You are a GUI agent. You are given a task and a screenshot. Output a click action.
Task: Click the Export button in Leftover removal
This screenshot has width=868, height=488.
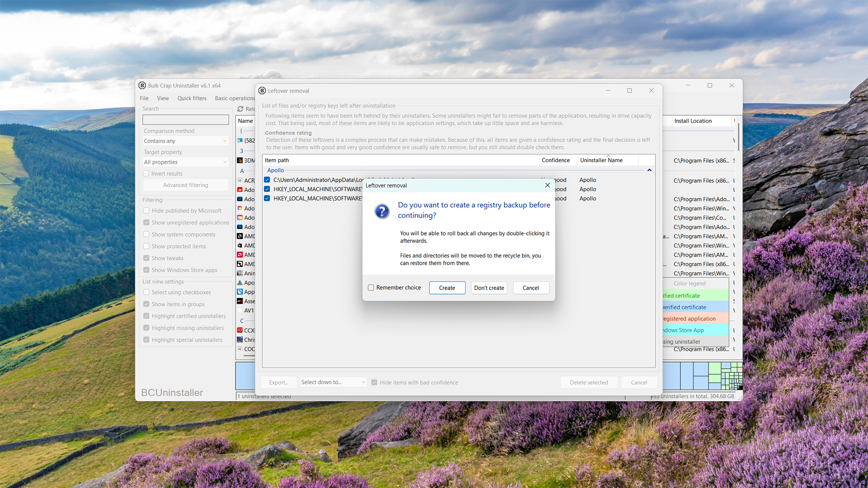pyautogui.click(x=278, y=383)
